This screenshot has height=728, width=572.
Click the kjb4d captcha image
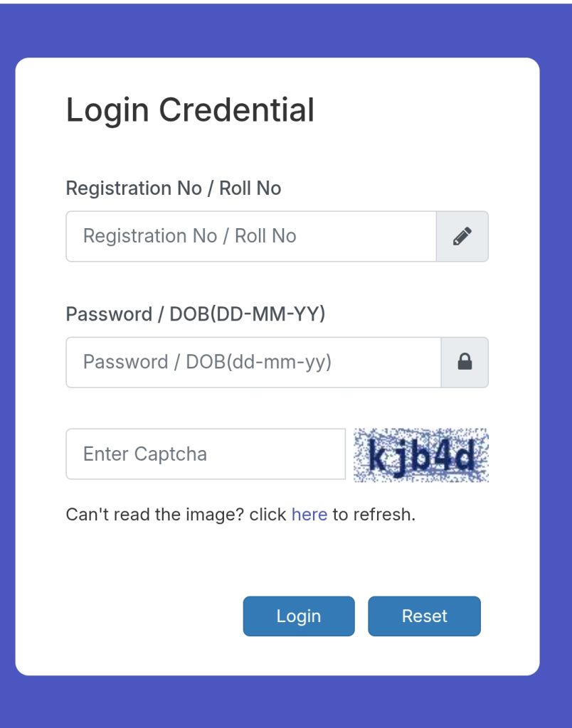[x=421, y=455]
